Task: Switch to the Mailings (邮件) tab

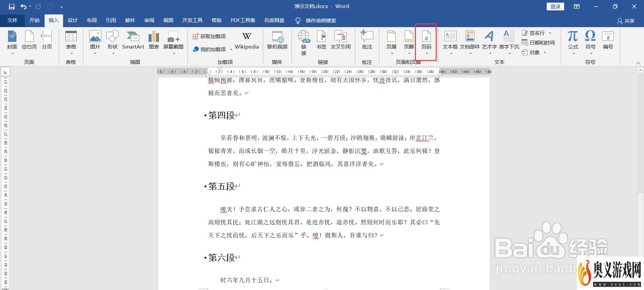Action: coord(130,20)
